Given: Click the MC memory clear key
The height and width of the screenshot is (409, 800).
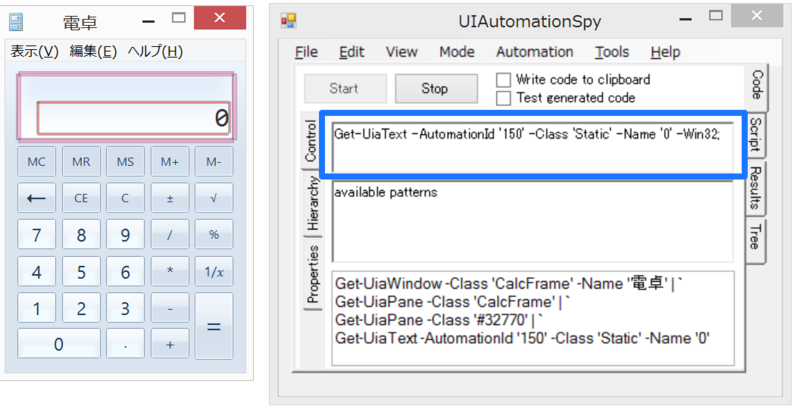Looking at the screenshot, I should [x=36, y=162].
